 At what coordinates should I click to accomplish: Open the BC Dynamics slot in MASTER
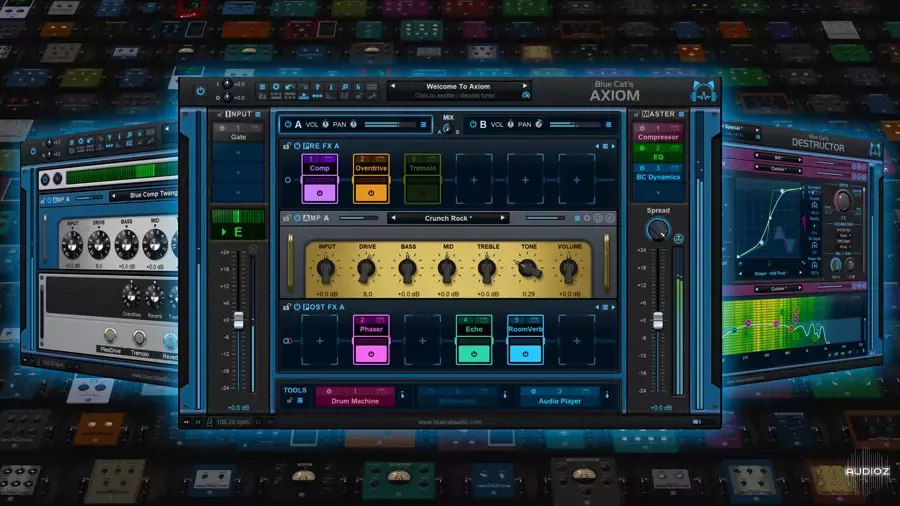click(658, 173)
